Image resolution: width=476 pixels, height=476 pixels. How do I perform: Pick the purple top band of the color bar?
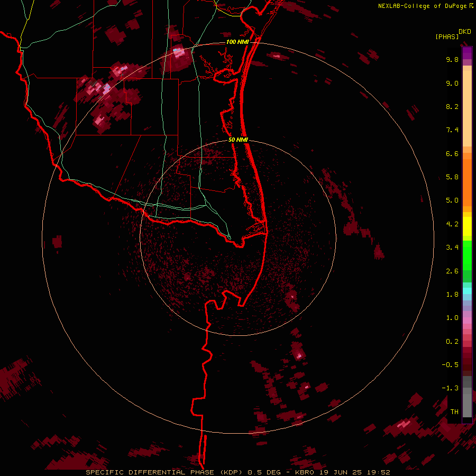(467, 53)
